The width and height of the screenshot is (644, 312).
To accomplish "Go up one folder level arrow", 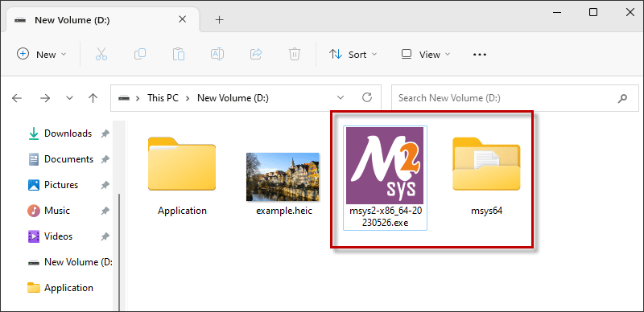I will pos(93,98).
